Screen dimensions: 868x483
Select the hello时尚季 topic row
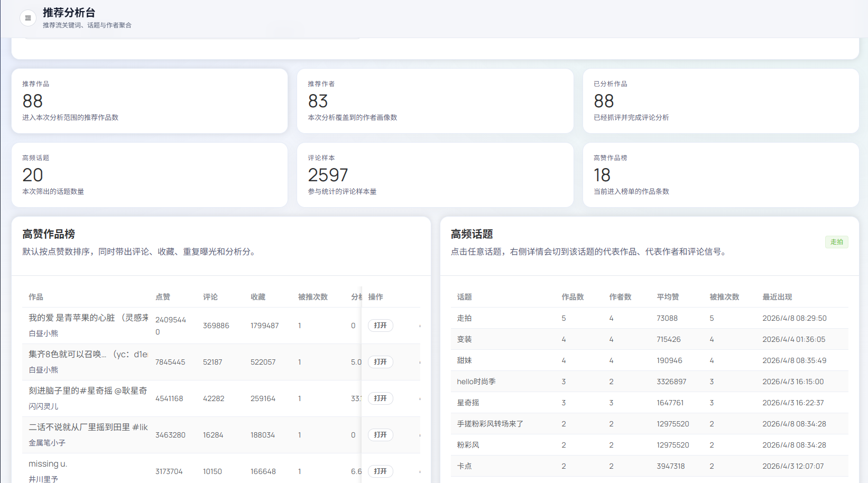pyautogui.click(x=649, y=382)
